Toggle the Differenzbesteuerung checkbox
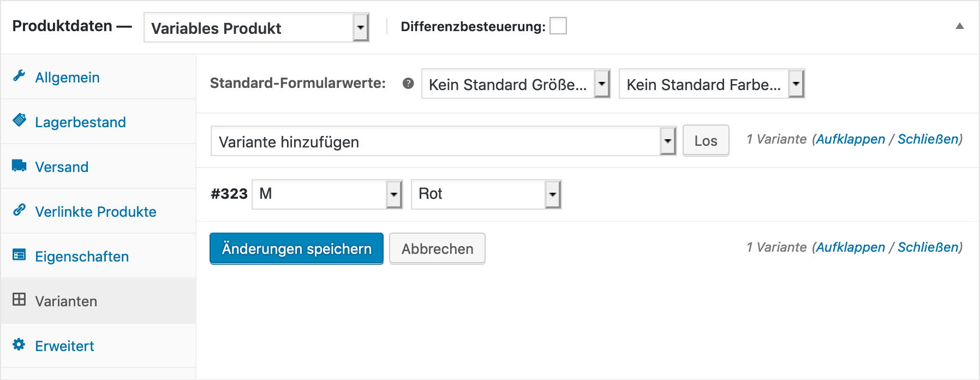 [x=558, y=26]
